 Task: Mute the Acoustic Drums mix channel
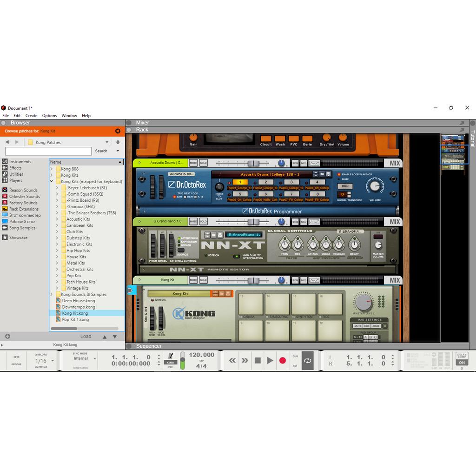(193, 163)
